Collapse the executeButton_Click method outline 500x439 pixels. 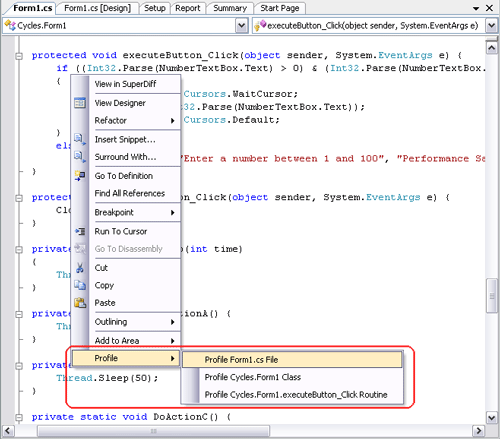click(x=19, y=56)
